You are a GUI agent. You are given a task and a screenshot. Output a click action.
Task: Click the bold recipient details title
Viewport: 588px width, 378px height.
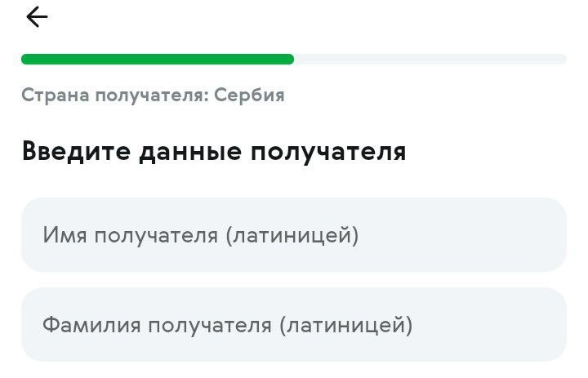213,151
